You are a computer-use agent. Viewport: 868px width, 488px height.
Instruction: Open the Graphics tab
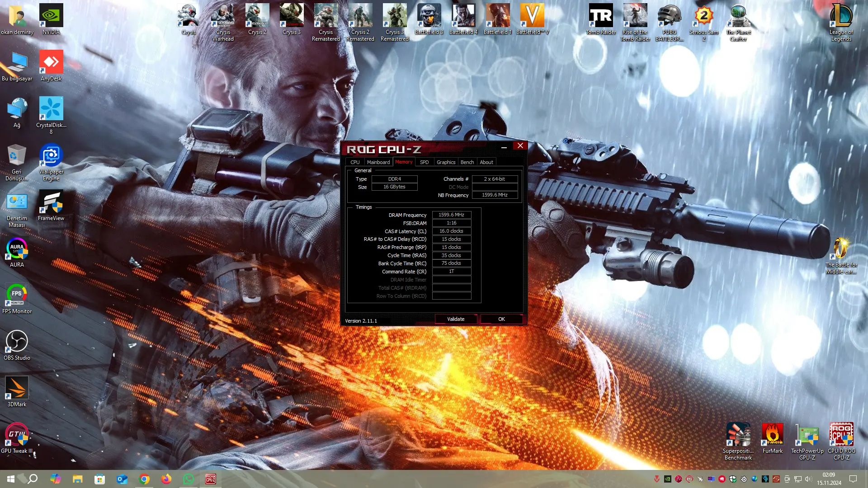446,162
